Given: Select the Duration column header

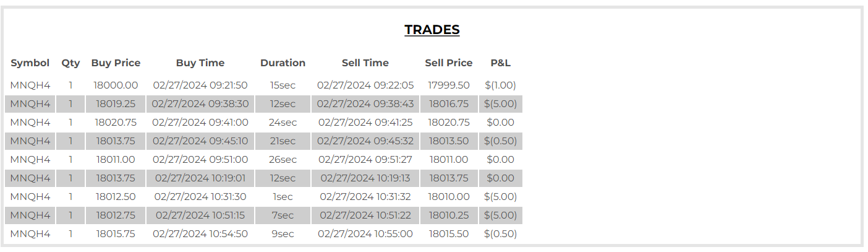Looking at the screenshot, I should tap(283, 63).
